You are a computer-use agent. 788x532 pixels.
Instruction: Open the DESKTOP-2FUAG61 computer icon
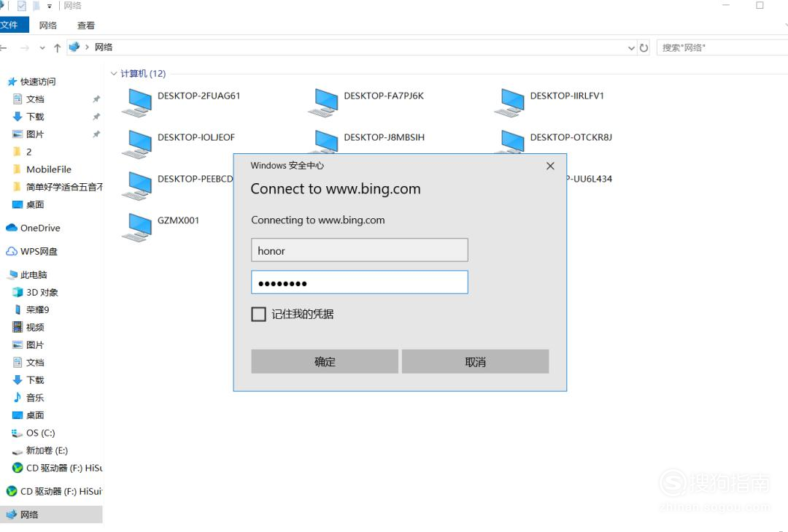(x=136, y=103)
